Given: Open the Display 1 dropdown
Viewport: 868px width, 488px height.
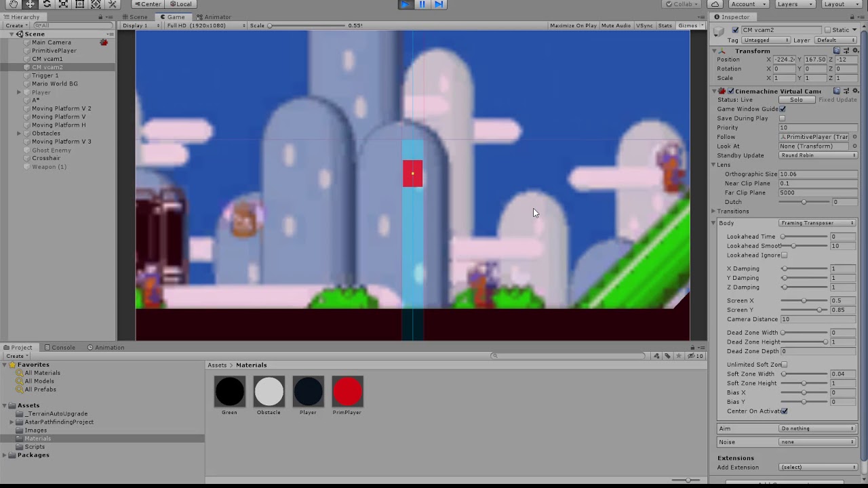Looking at the screenshot, I should point(141,26).
